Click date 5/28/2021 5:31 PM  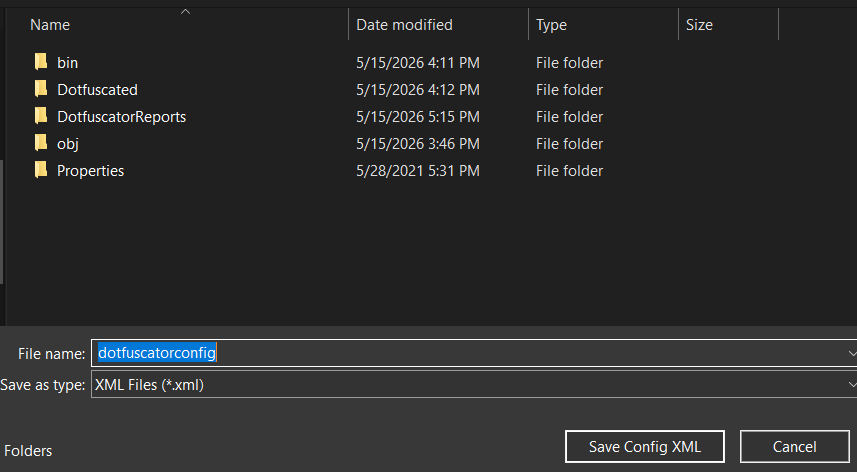[x=418, y=171]
